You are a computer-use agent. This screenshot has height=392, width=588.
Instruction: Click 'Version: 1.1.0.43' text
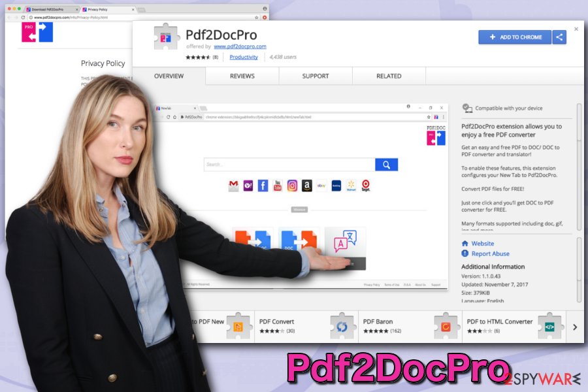click(x=481, y=276)
